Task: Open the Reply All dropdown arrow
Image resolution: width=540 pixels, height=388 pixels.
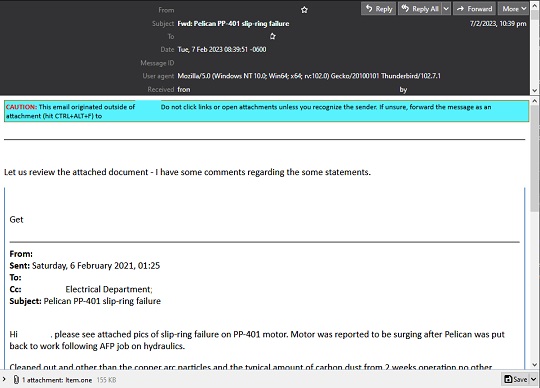Action: pyautogui.click(x=446, y=9)
